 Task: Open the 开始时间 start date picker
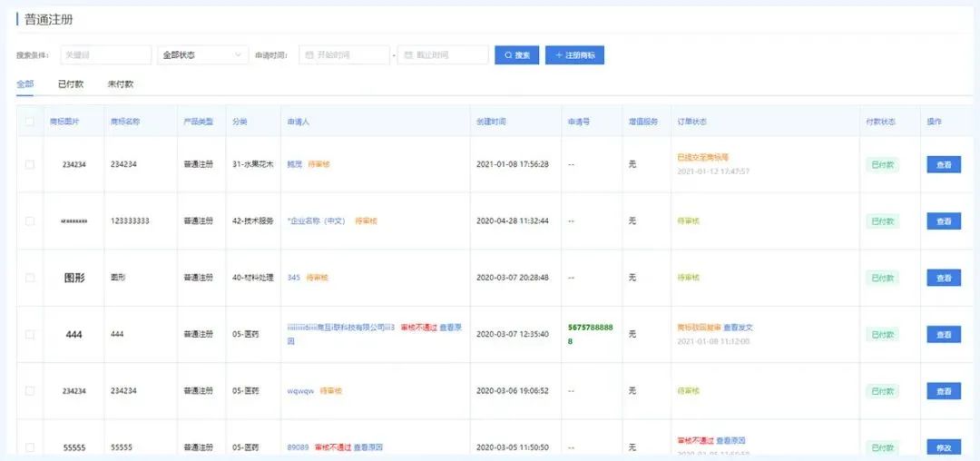point(349,55)
